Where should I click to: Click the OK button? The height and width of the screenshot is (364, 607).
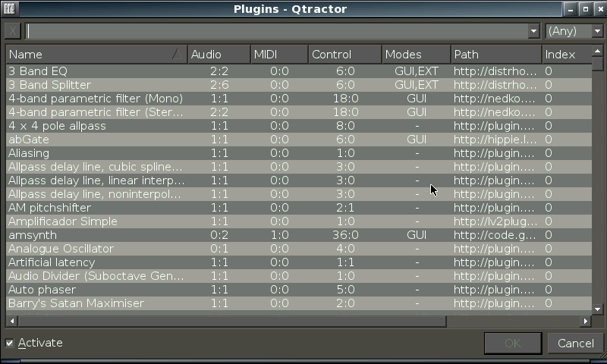click(513, 343)
